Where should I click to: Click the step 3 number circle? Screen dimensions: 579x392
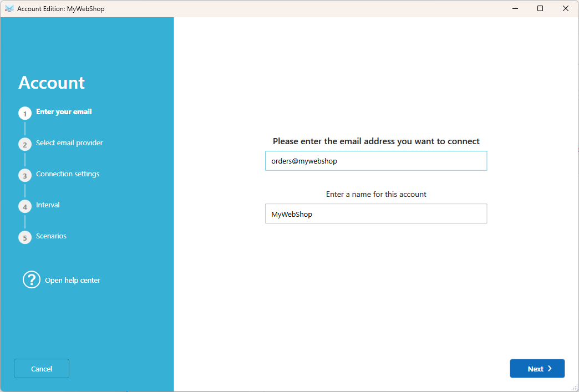(x=25, y=176)
